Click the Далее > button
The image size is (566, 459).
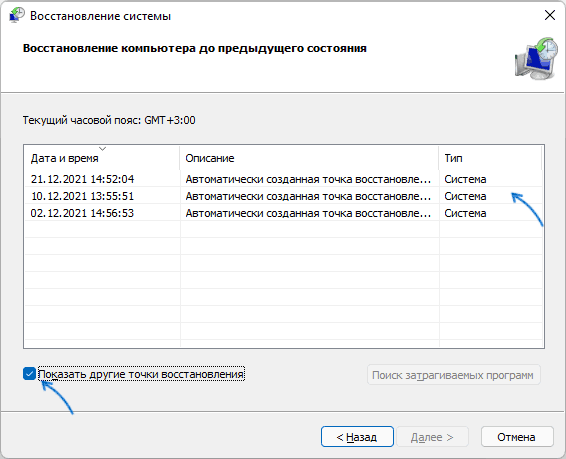[x=432, y=437]
